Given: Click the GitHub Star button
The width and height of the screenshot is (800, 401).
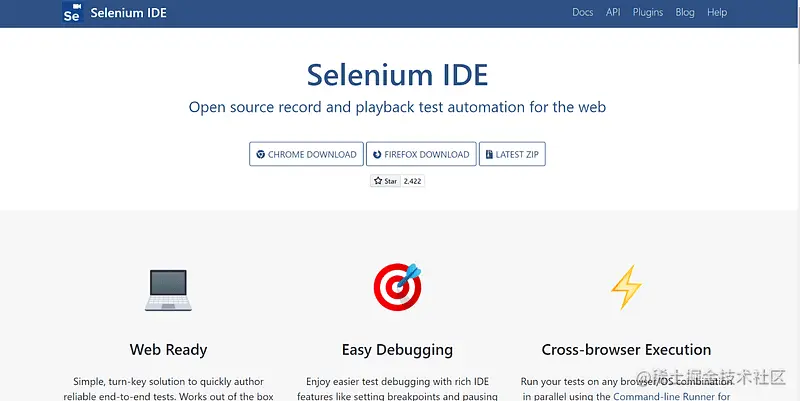Looking at the screenshot, I should [385, 181].
